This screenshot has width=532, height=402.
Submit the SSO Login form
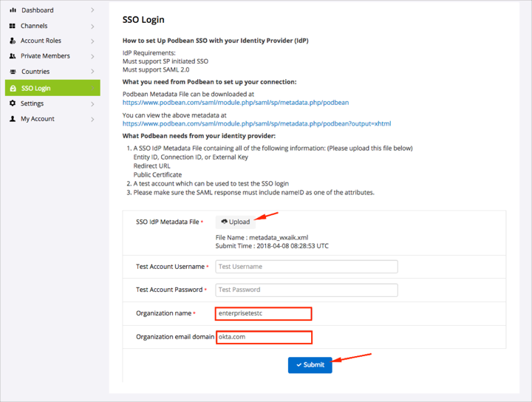(310, 365)
